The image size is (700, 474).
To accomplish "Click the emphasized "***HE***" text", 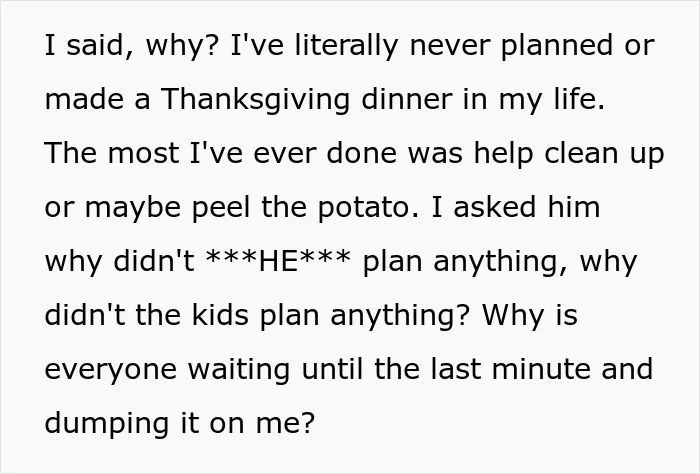I will (x=278, y=260).
